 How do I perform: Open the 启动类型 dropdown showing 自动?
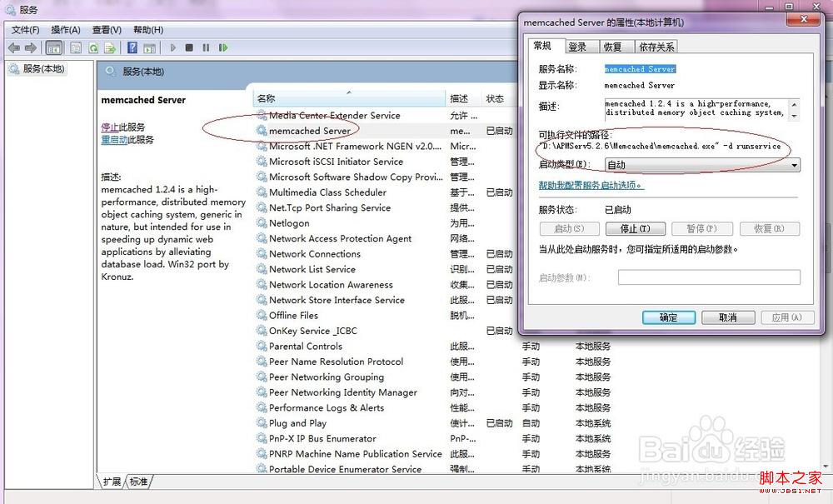[x=702, y=165]
